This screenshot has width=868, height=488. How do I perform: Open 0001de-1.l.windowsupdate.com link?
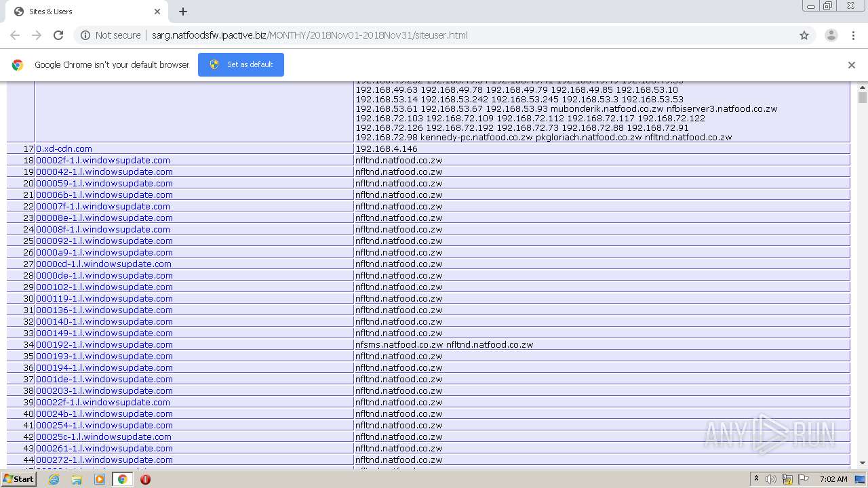104,379
